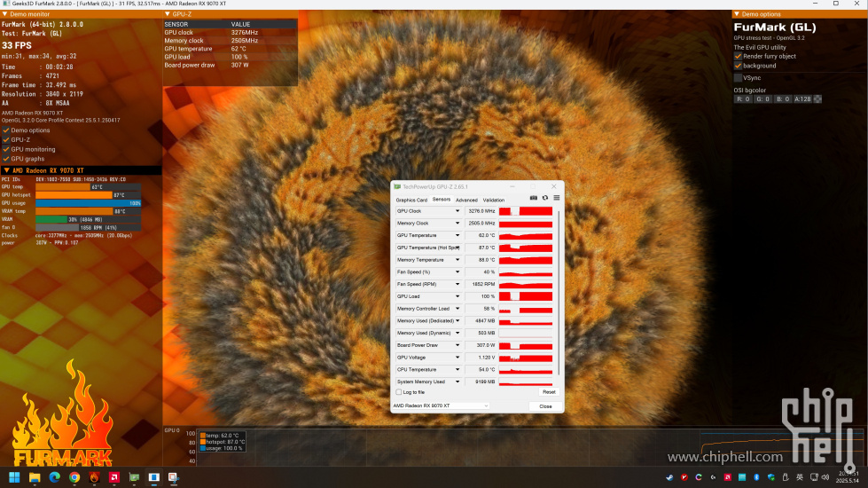Uncheck Render furry object option
Image resolution: width=868 pixels, height=488 pixels.
click(x=738, y=56)
